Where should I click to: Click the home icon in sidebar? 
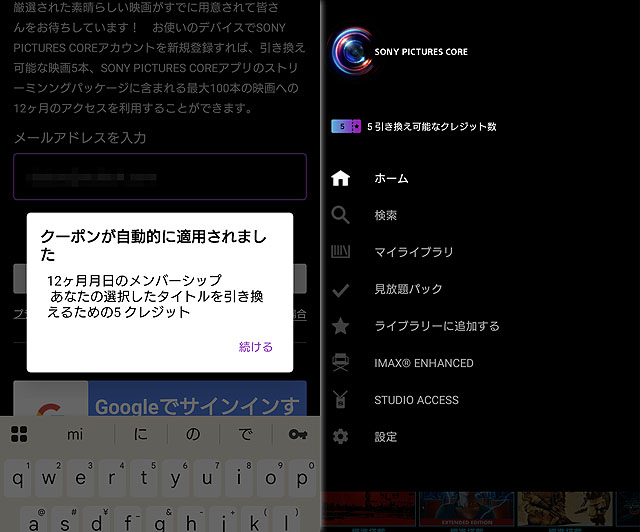(340, 179)
